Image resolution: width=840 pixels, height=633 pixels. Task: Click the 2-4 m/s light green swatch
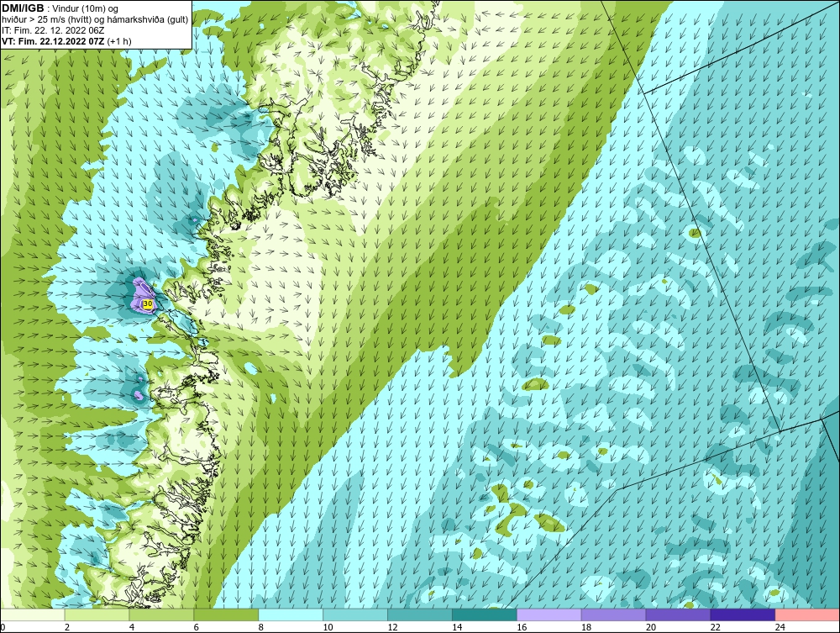tap(97, 615)
